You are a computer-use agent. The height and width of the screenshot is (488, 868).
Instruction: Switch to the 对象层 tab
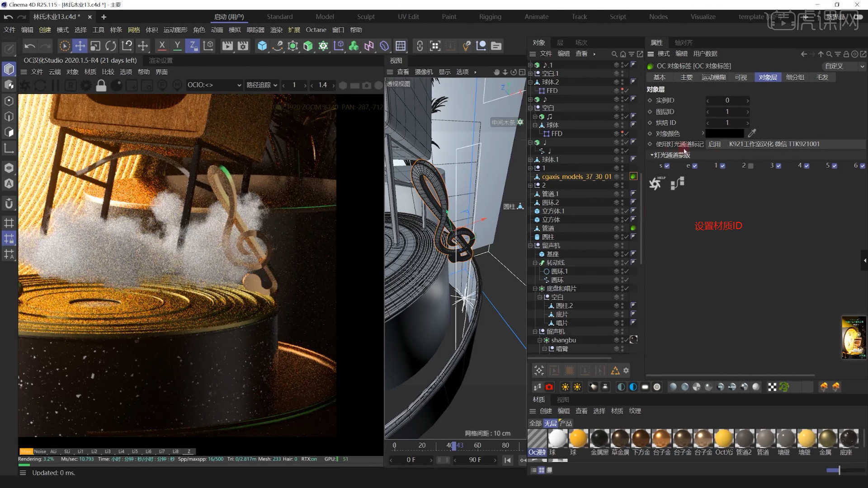point(768,77)
